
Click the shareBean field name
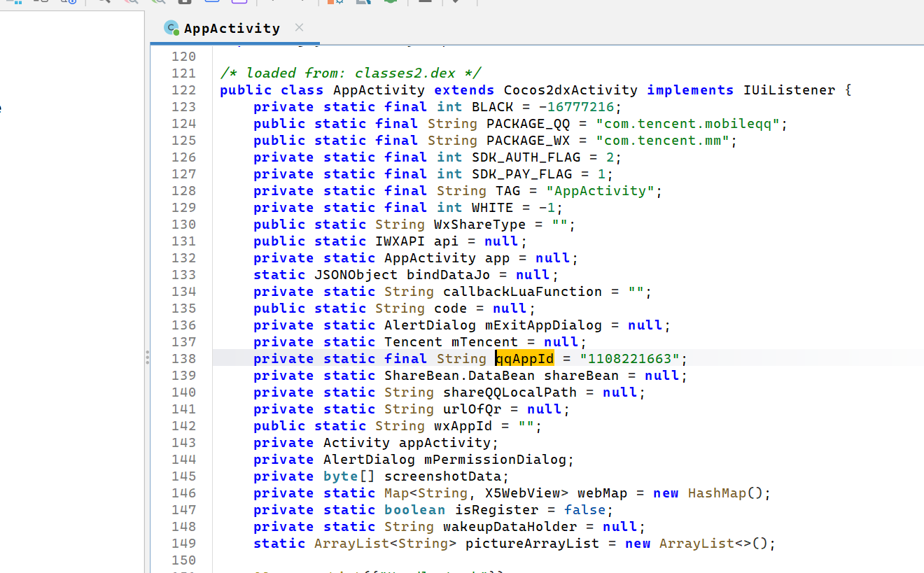(581, 376)
